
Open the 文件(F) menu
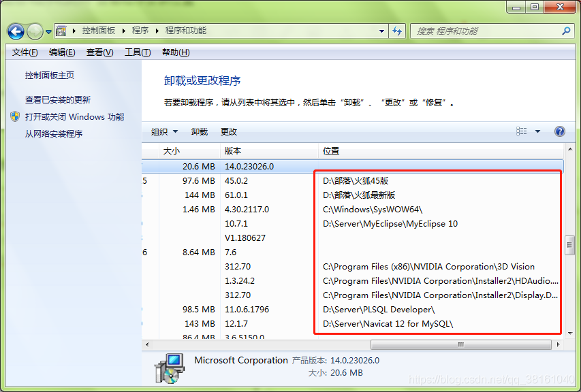[x=25, y=52]
